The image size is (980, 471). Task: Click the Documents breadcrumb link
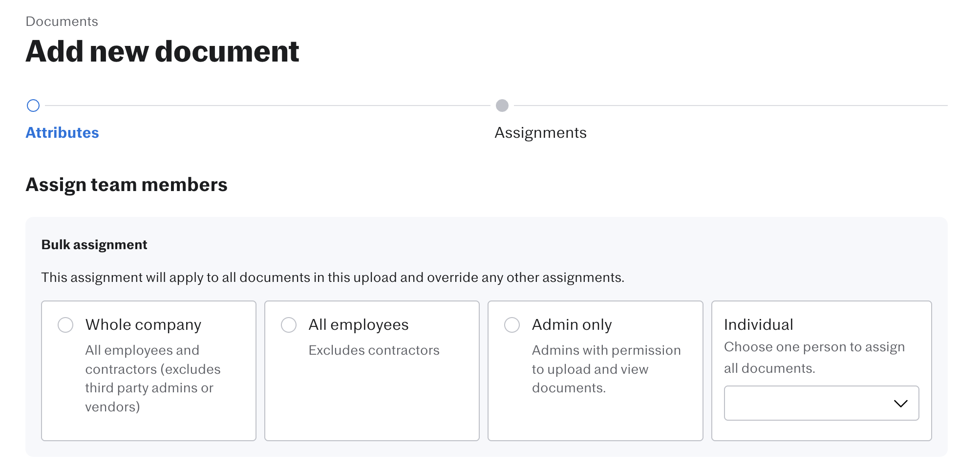point(62,21)
